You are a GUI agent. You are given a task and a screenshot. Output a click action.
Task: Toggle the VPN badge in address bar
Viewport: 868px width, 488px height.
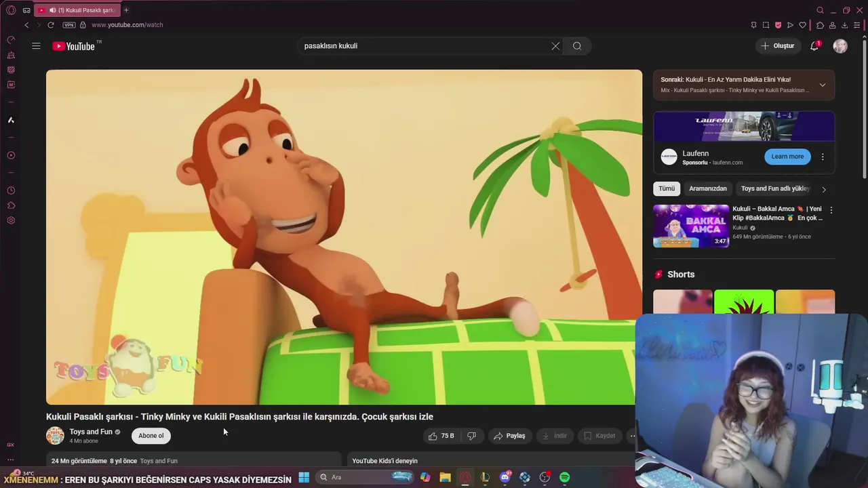(x=69, y=25)
